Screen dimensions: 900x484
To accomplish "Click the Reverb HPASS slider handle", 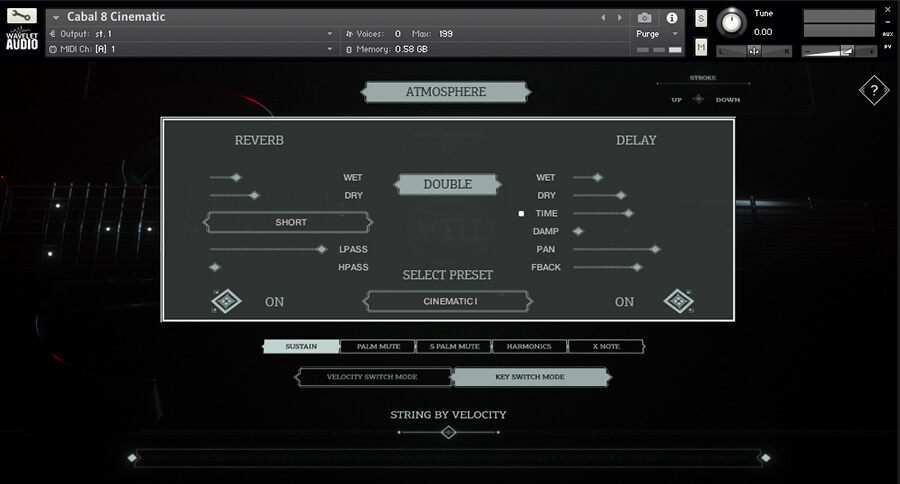I will click(x=215, y=267).
